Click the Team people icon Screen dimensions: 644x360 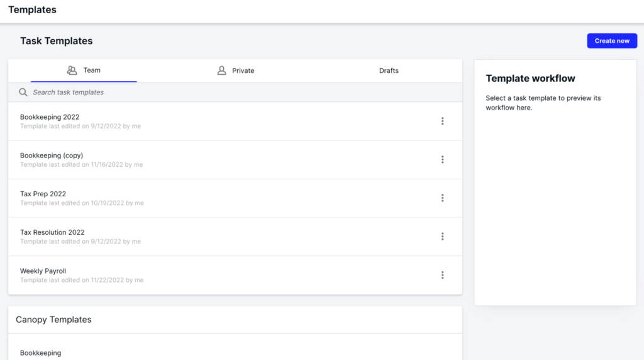[72, 70]
